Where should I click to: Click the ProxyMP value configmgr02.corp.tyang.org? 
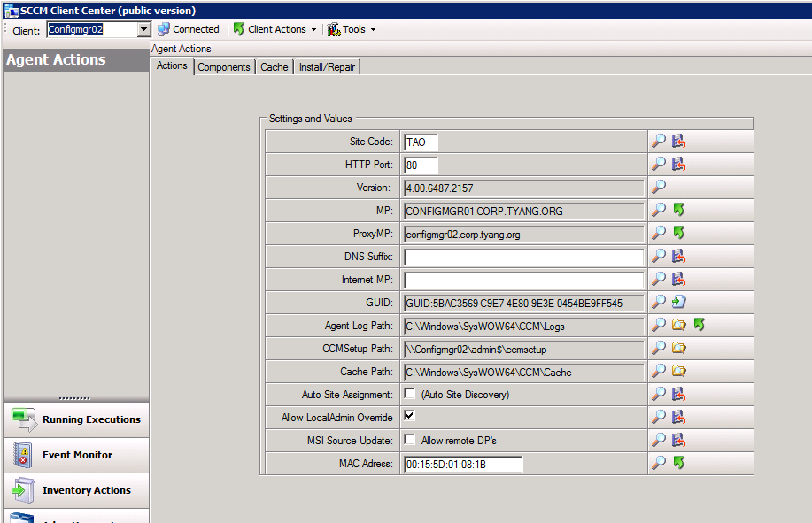pyautogui.click(x=522, y=235)
